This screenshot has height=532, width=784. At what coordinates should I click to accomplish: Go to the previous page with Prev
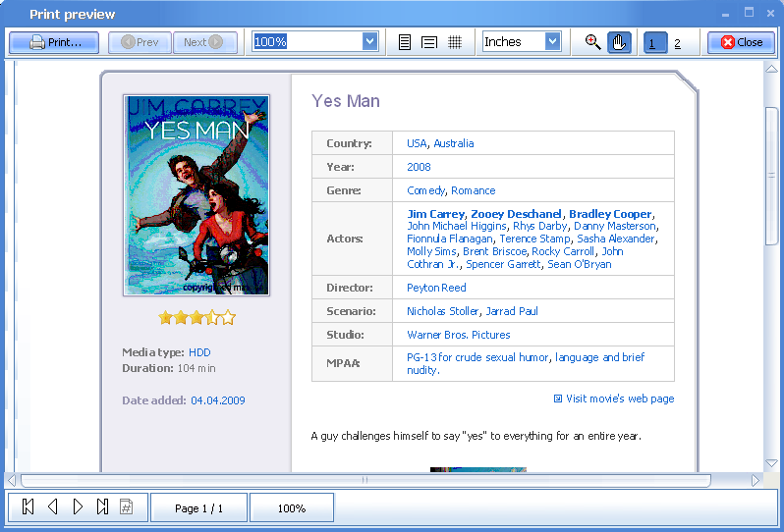(x=140, y=42)
